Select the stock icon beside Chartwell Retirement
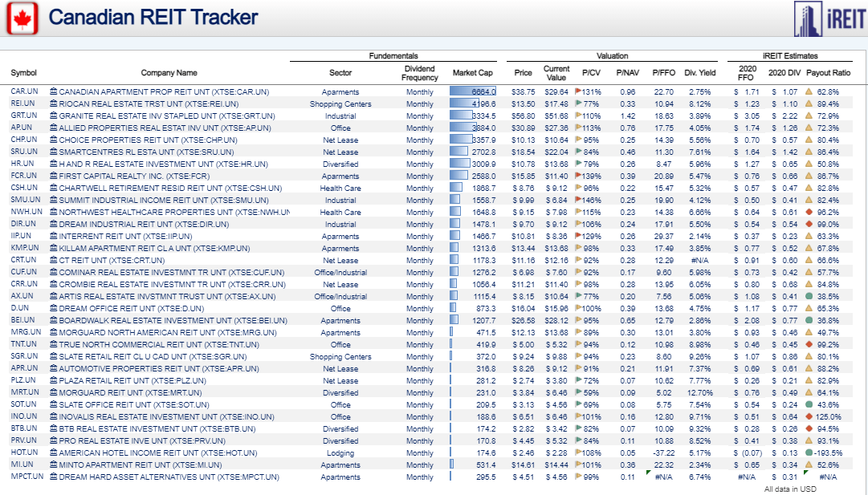The image size is (868, 495). coord(54,188)
